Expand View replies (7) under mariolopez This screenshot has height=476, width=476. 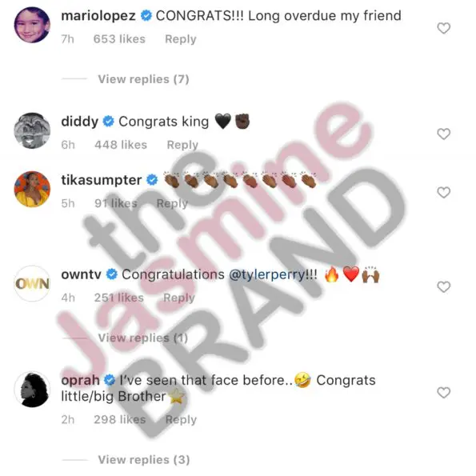(143, 79)
